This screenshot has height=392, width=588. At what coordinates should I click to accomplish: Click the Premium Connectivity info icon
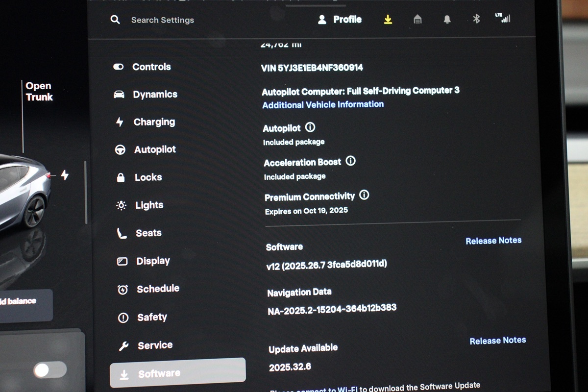point(364,195)
